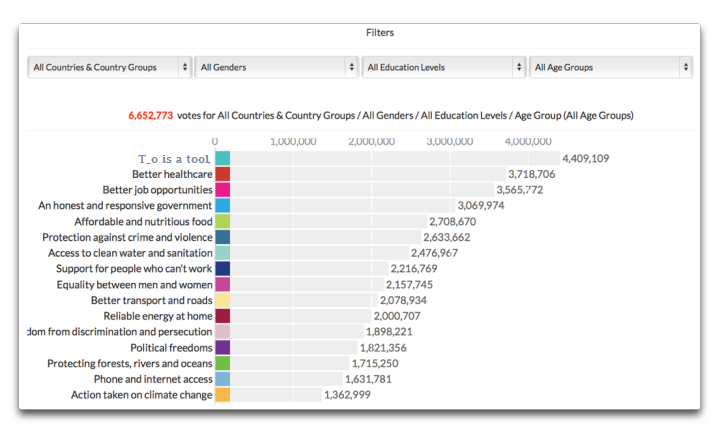Click the purple Political freedoms swatch
Image resolution: width=720 pixels, height=433 pixels.
click(222, 347)
